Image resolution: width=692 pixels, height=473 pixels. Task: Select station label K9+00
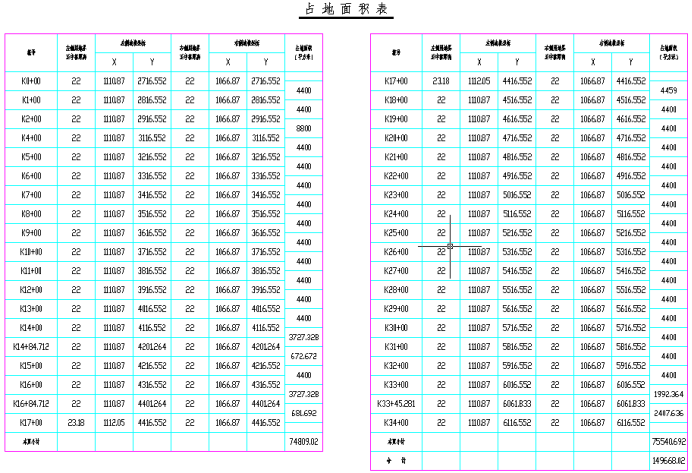pyautogui.click(x=31, y=233)
